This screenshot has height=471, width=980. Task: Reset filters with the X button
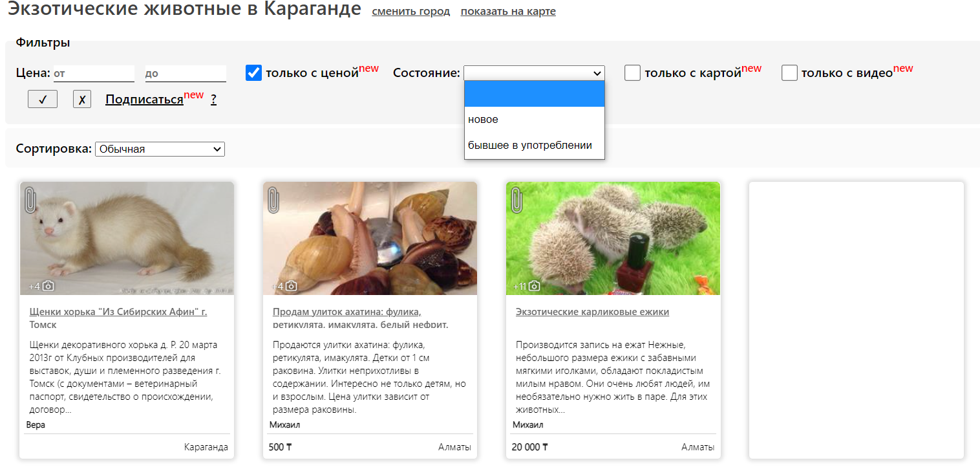(x=82, y=99)
